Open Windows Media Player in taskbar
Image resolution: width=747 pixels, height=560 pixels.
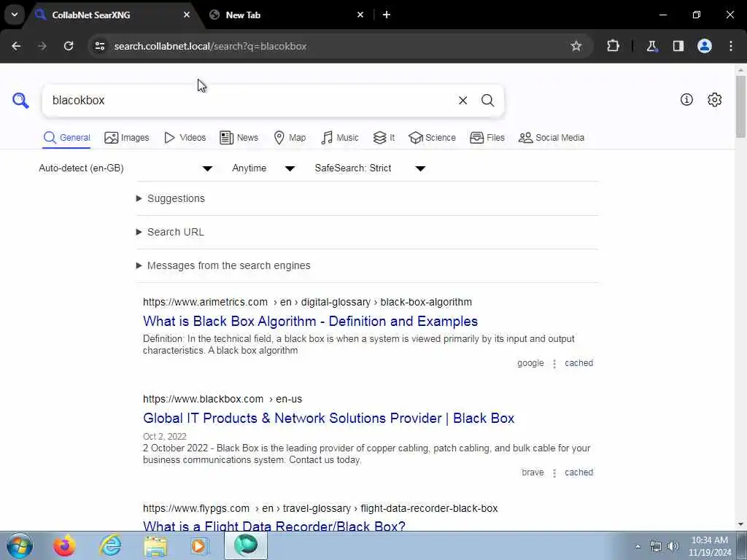[x=200, y=545]
